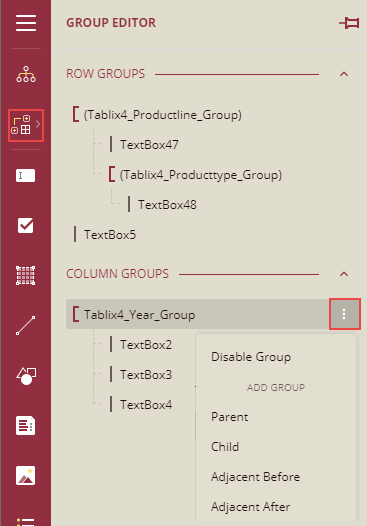
Task: Select the Line tool
Action: coord(25,325)
